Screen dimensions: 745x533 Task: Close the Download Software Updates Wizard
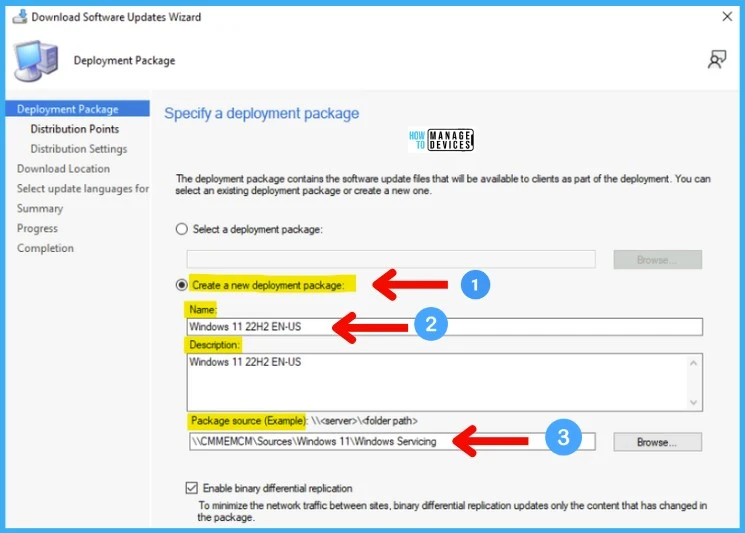(727, 17)
